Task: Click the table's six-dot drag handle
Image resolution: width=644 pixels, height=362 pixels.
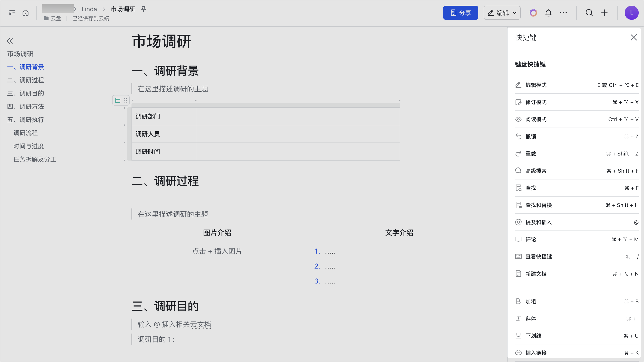Action: click(126, 100)
